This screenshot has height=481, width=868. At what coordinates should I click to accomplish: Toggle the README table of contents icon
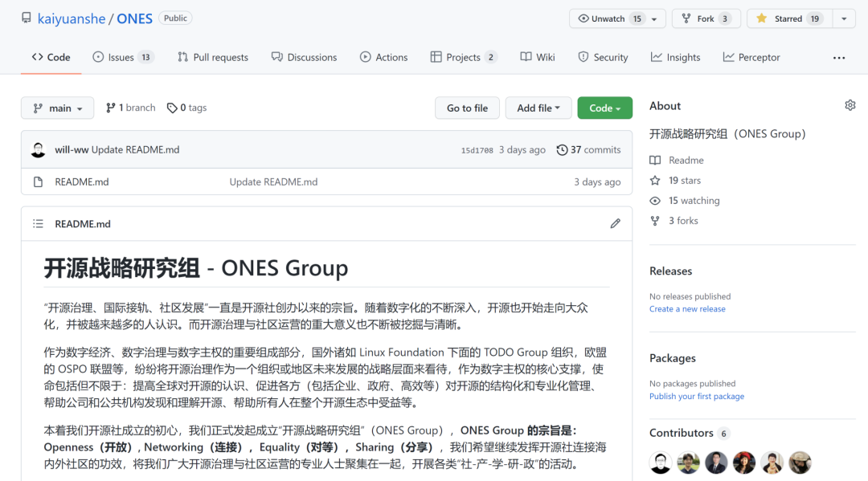(39, 224)
